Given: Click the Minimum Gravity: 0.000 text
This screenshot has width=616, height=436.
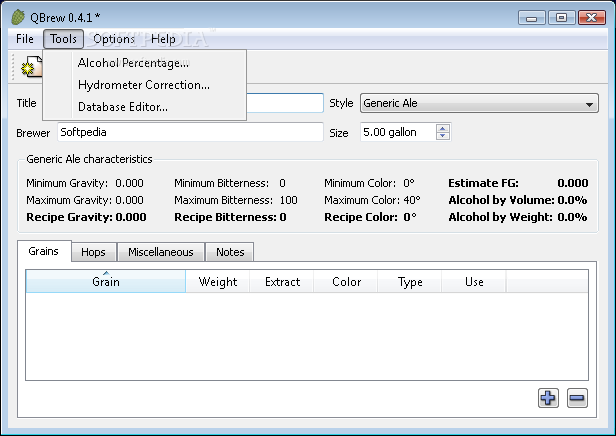Looking at the screenshot, I should point(85,183).
